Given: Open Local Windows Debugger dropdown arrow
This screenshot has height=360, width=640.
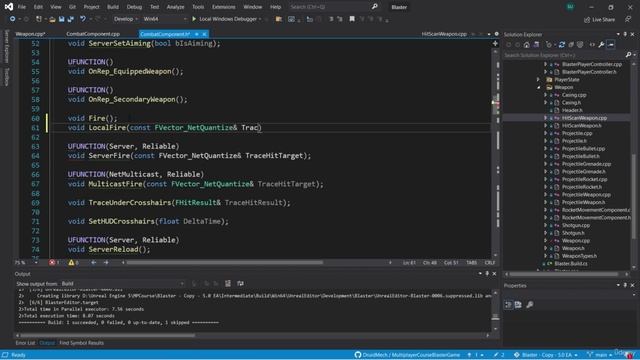Looking at the screenshot, I should pyautogui.click(x=260, y=19).
